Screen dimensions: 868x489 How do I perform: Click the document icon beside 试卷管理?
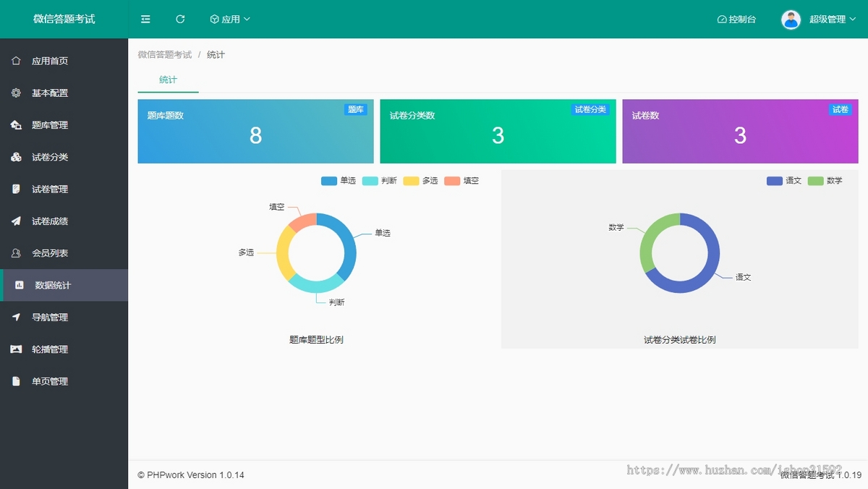pos(16,189)
